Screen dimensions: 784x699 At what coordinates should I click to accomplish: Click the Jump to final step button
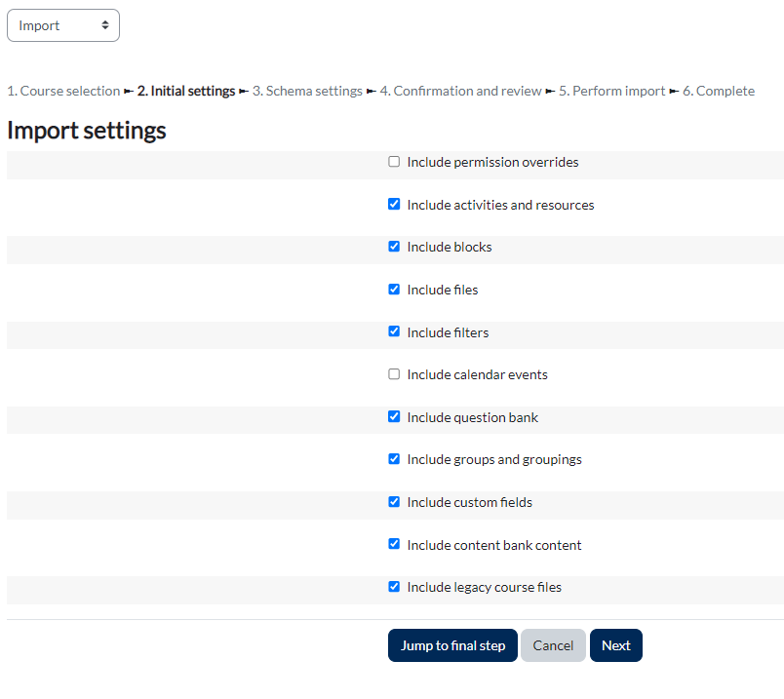coord(452,645)
